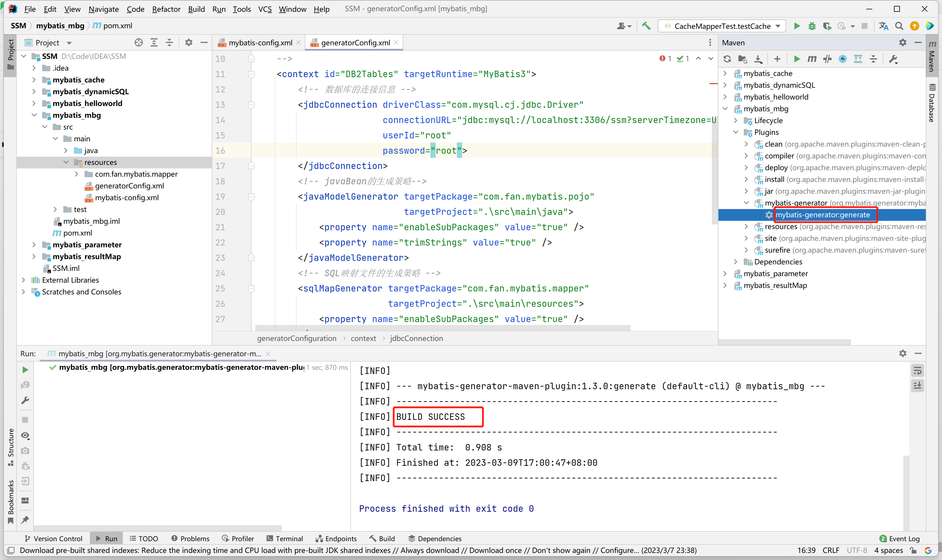Image resolution: width=942 pixels, height=560 pixels.
Task: Run the CacheMapperTest.testCache configuration
Action: (796, 26)
